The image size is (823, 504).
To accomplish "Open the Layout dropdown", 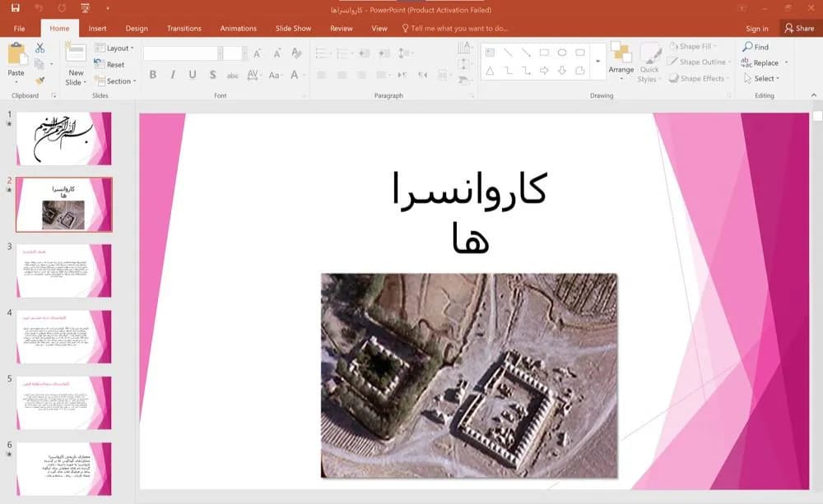I will coord(114,48).
